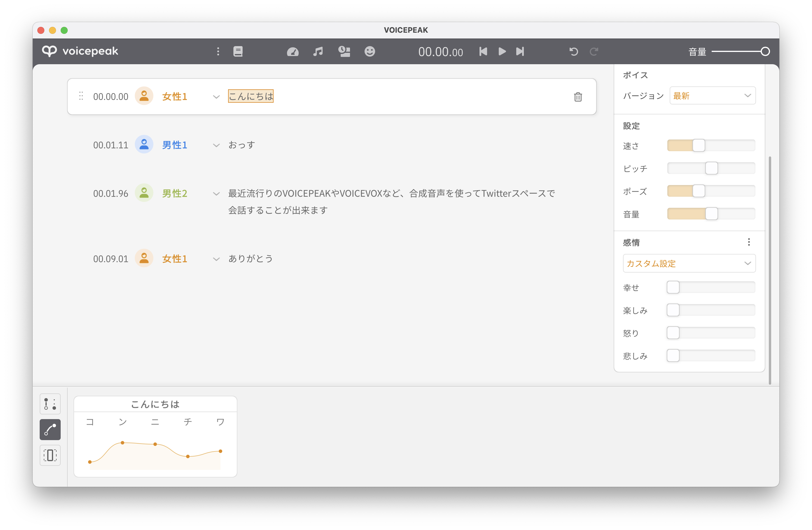Switch to phoneme length edit mode
Image resolution: width=812 pixels, height=530 pixels.
(50, 455)
